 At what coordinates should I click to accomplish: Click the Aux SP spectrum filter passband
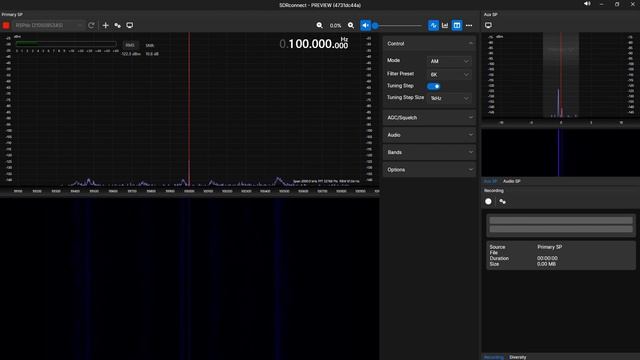pyautogui.click(x=561, y=76)
